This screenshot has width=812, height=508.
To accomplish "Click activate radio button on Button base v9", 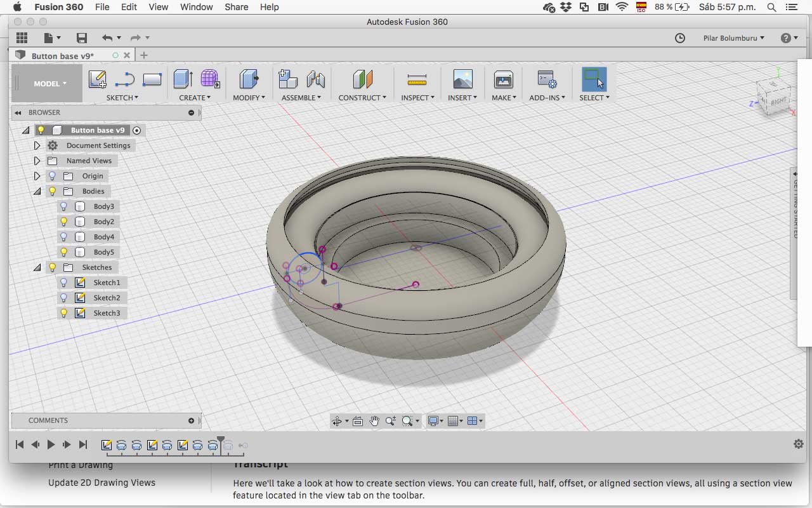I will tap(136, 130).
